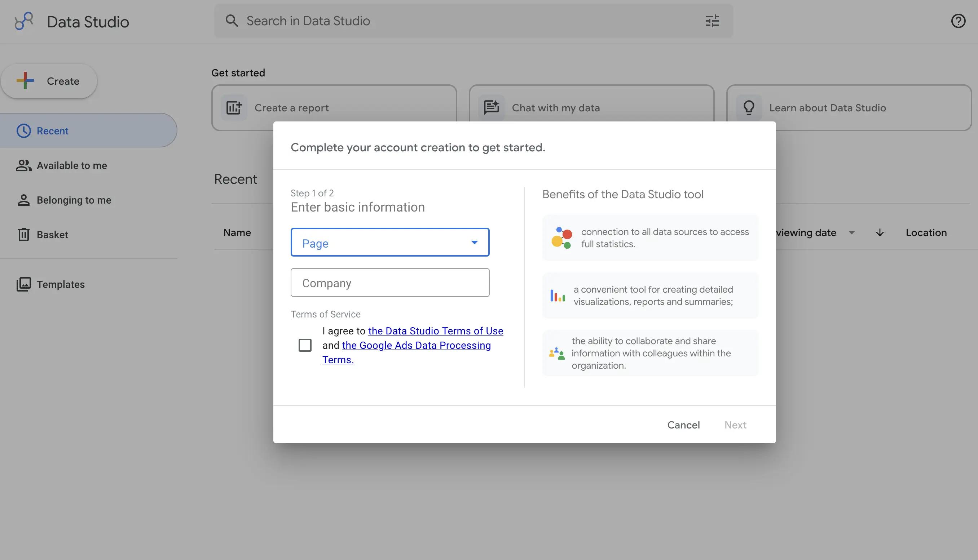Select Available to me in sidebar
This screenshot has height=560, width=978.
click(x=72, y=166)
